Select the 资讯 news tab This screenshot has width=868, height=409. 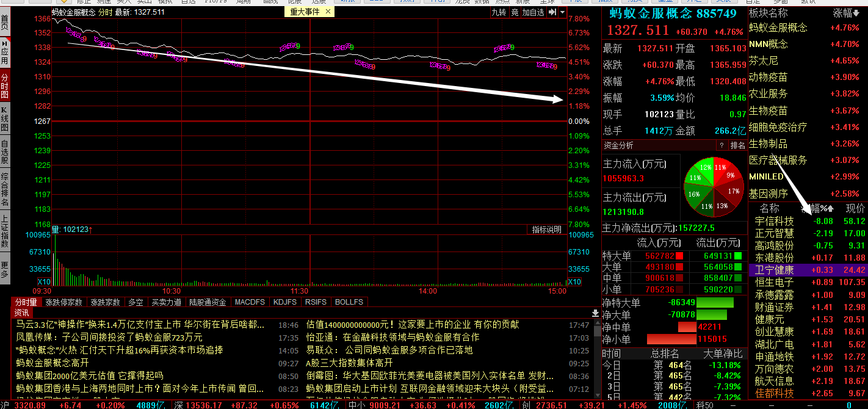pos(22,313)
